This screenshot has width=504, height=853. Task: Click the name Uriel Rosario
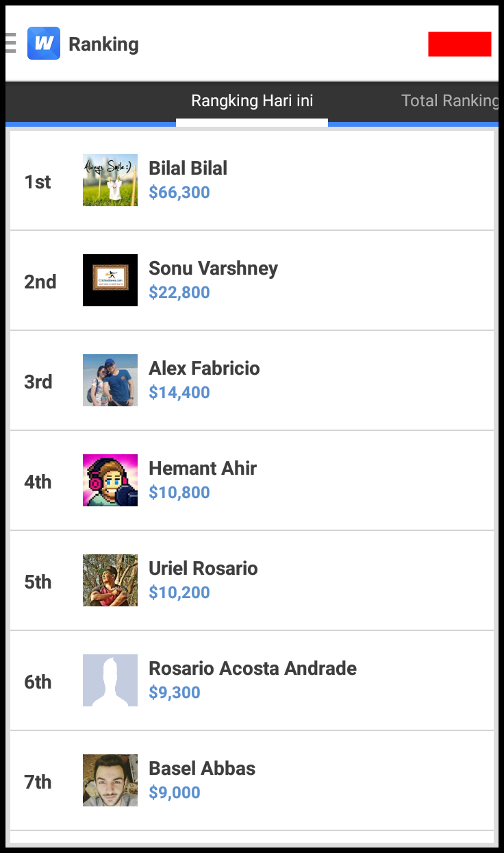(x=203, y=569)
